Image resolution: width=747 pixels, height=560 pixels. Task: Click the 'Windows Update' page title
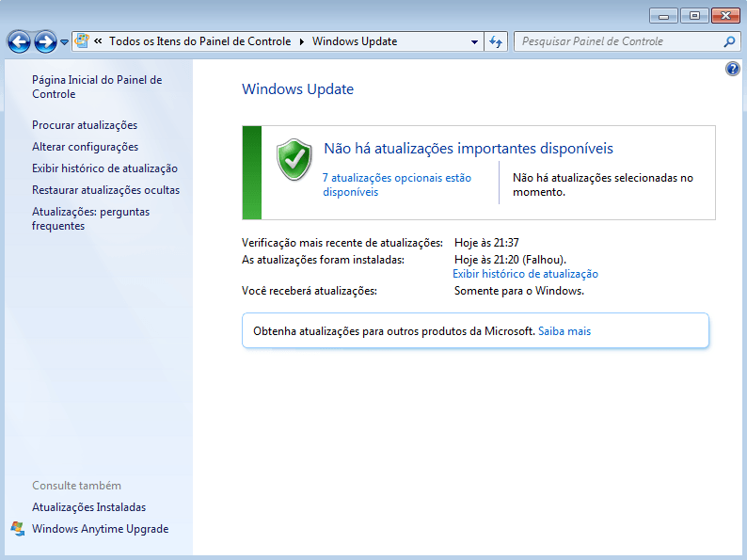pyautogui.click(x=297, y=89)
